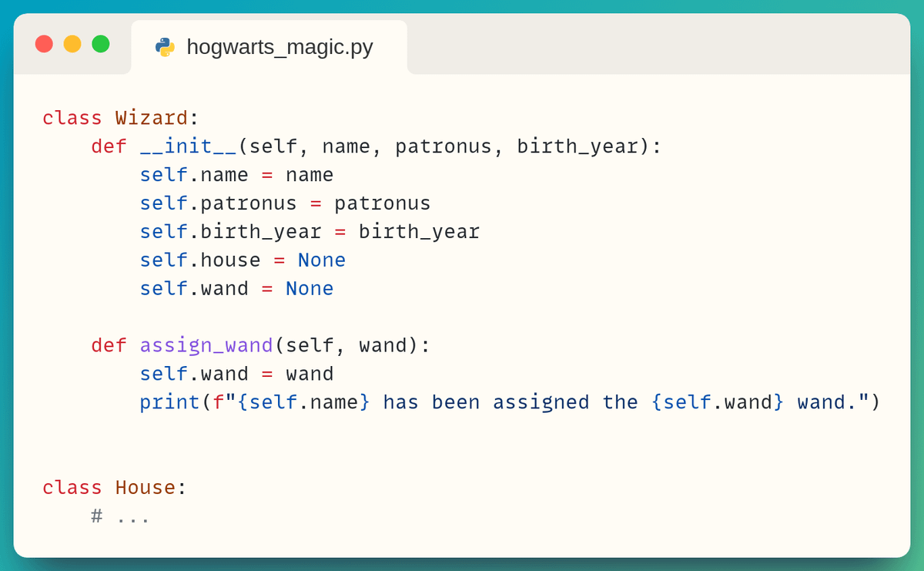This screenshot has height=571, width=924.
Task: Click the assign_wand method name
Action: click(x=206, y=345)
